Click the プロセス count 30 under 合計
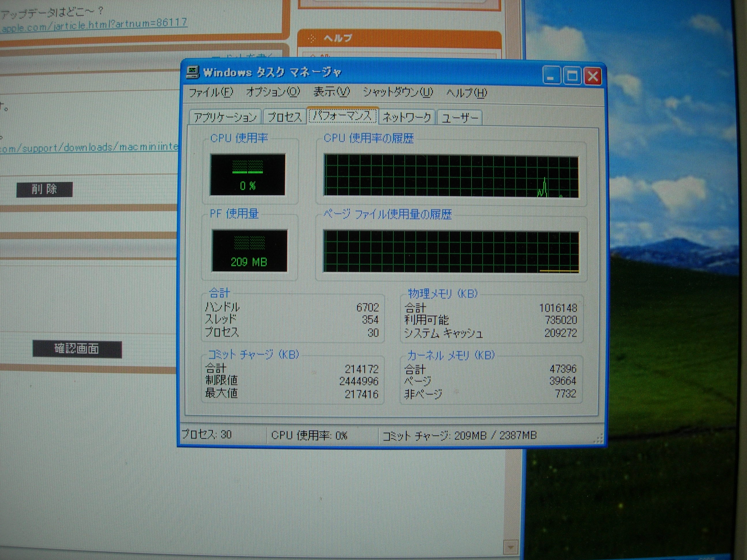Image resolution: width=747 pixels, height=560 pixels. click(x=373, y=333)
